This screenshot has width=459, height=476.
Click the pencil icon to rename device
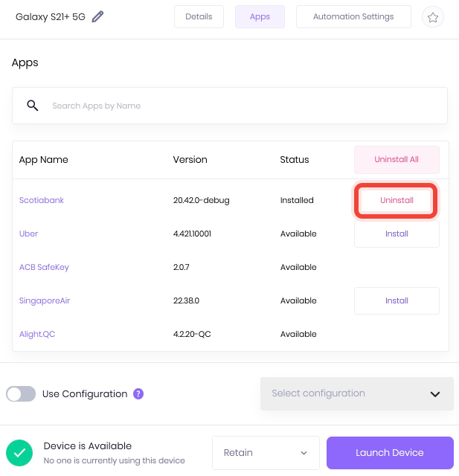coord(97,16)
